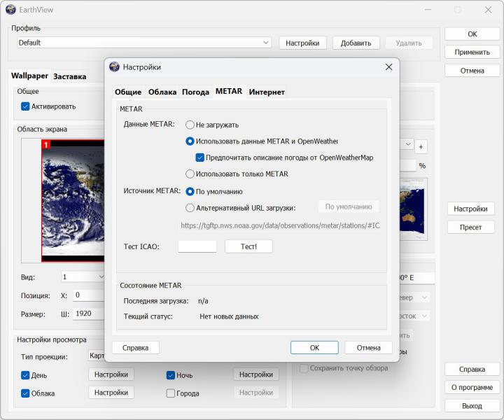The image size is (504, 420).
Task: Switch to the 'Облака' tab
Action: coord(162,92)
